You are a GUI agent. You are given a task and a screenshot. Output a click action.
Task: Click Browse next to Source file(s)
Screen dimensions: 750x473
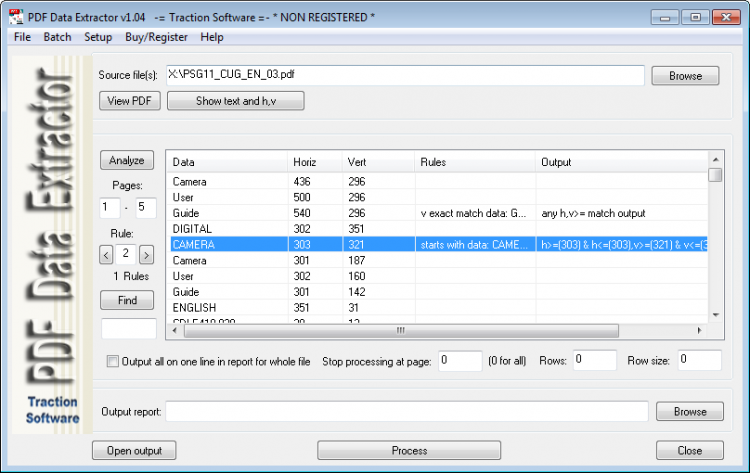point(685,76)
